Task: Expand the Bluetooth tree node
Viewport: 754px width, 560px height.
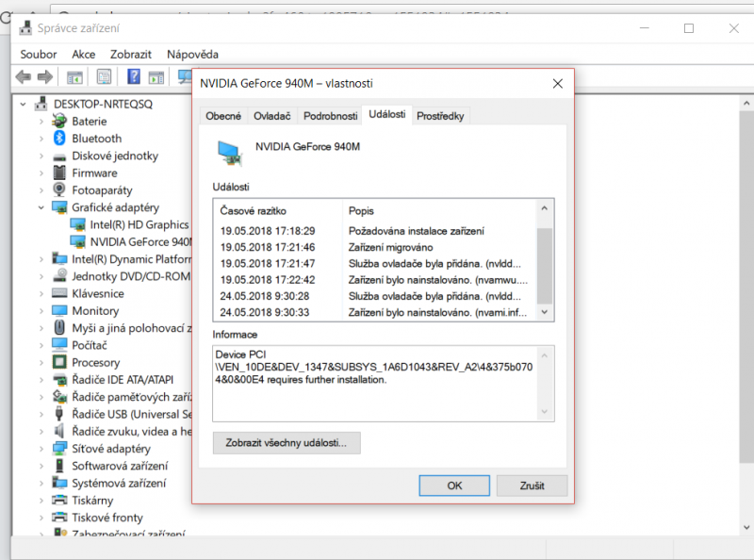Action: (41, 139)
